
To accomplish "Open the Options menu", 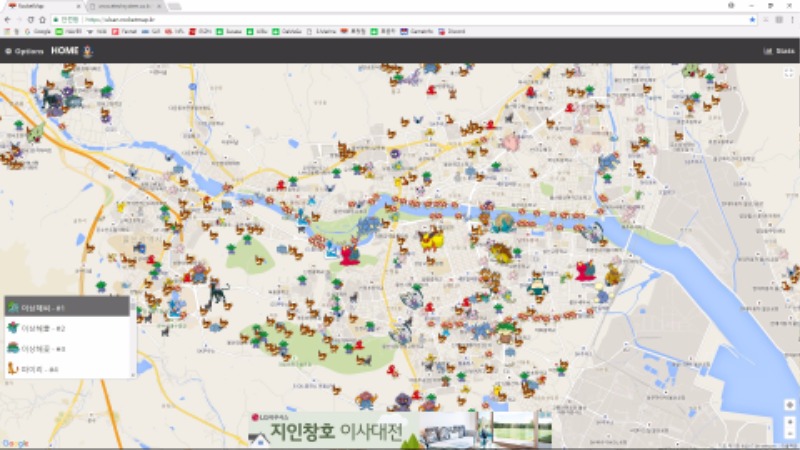I will [x=24, y=51].
